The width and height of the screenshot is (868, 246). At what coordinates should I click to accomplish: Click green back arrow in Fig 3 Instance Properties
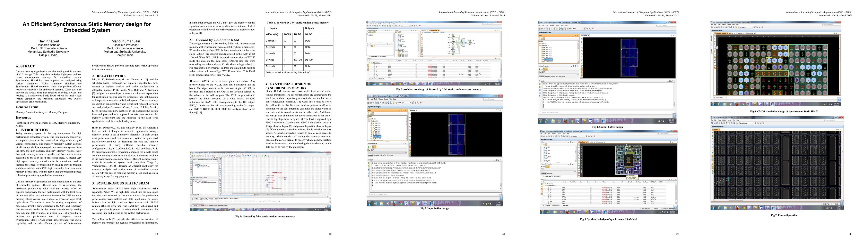369,147
